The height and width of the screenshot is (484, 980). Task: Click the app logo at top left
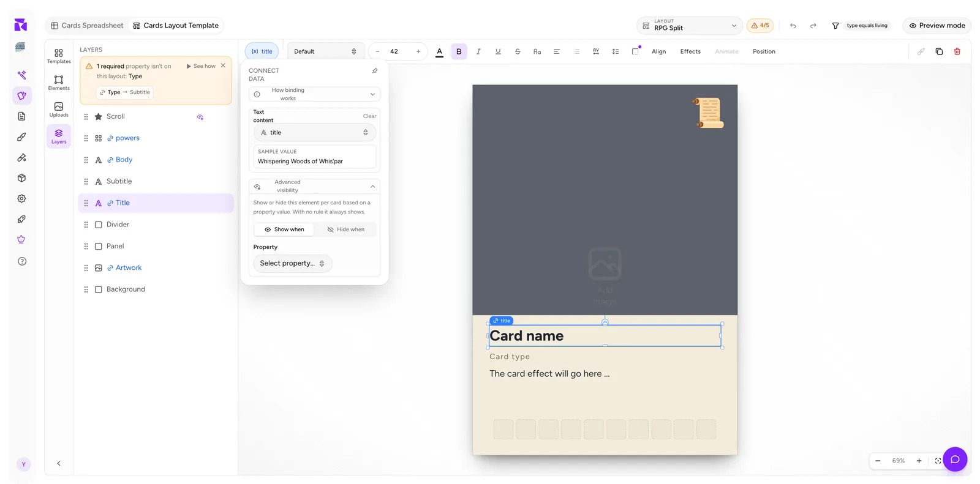21,25
